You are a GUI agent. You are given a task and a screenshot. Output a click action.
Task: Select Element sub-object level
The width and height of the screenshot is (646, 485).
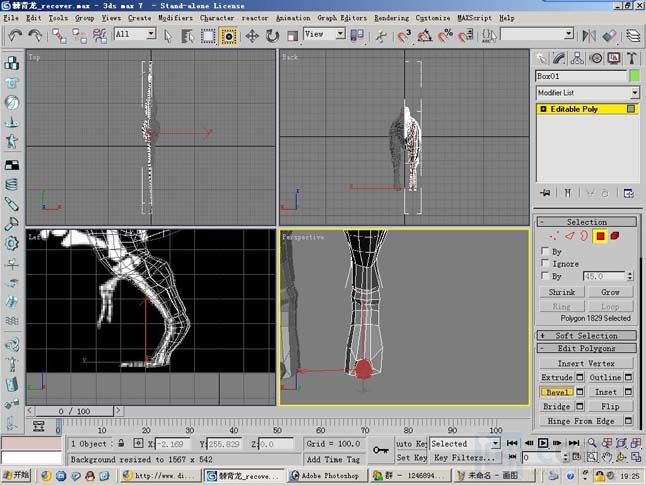pos(615,236)
